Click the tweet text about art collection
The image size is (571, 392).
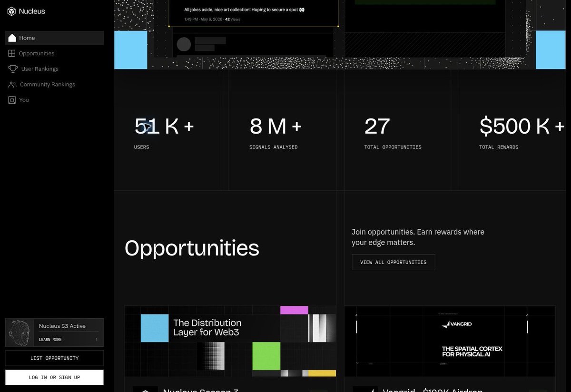pos(244,10)
